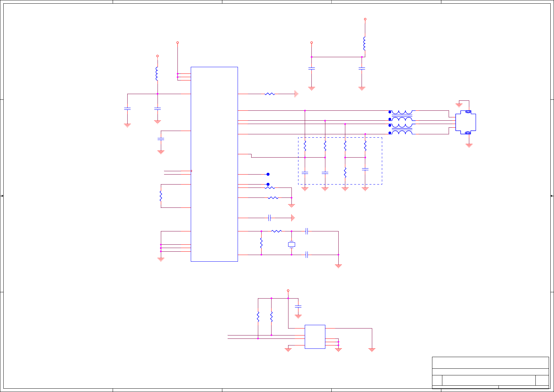
Task: Click the lower test point dot beside the main IC
Action: pyautogui.click(x=268, y=184)
